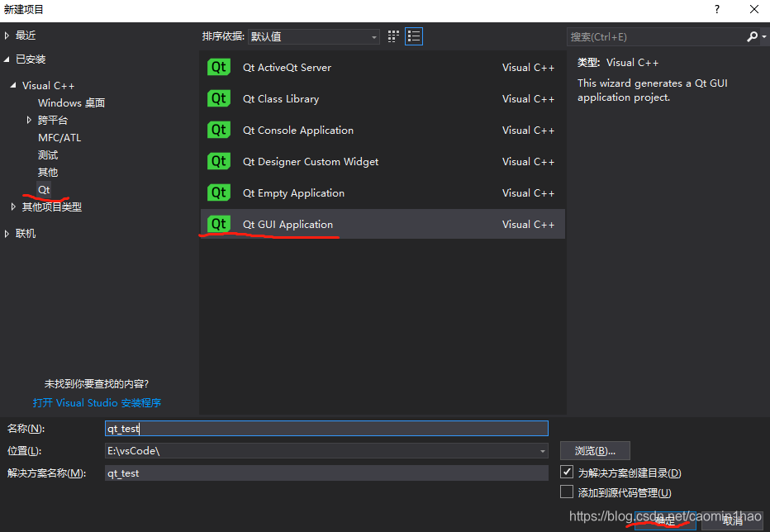Click the Qt Console Application template icon
Screen dimensions: 770x532
(x=219, y=131)
